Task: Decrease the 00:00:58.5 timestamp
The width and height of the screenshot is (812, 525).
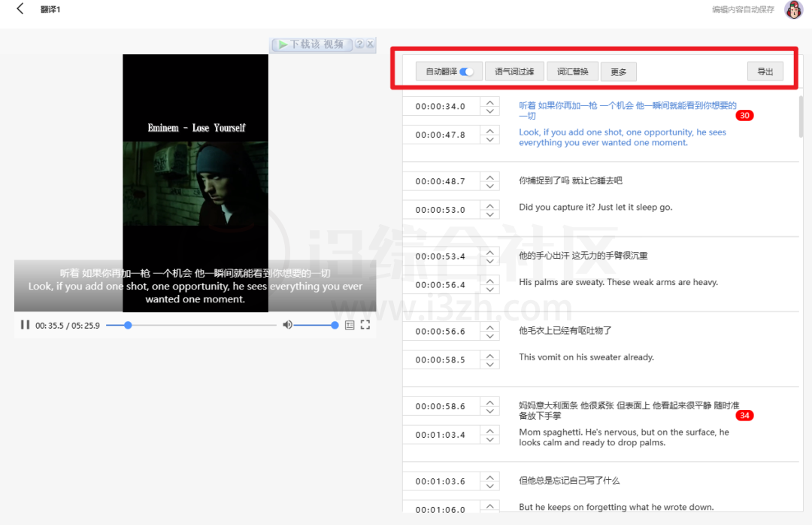Action: point(490,364)
